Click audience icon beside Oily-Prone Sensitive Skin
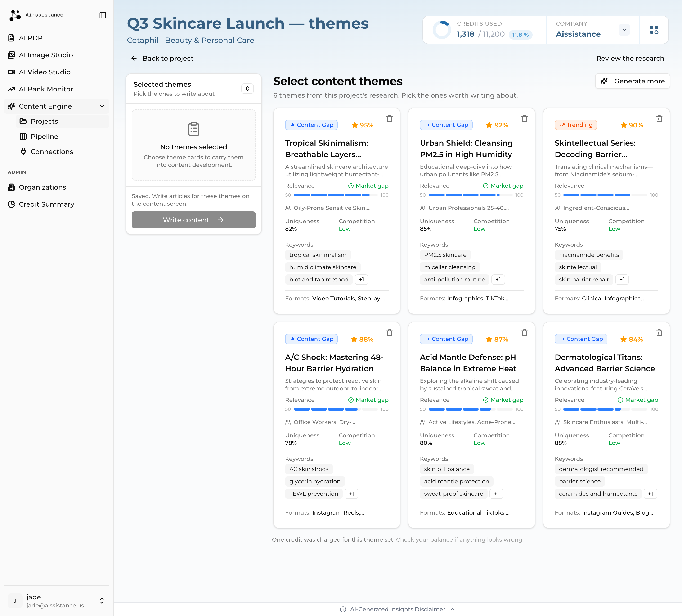Viewport: 682px width, 616px height. 288,208
